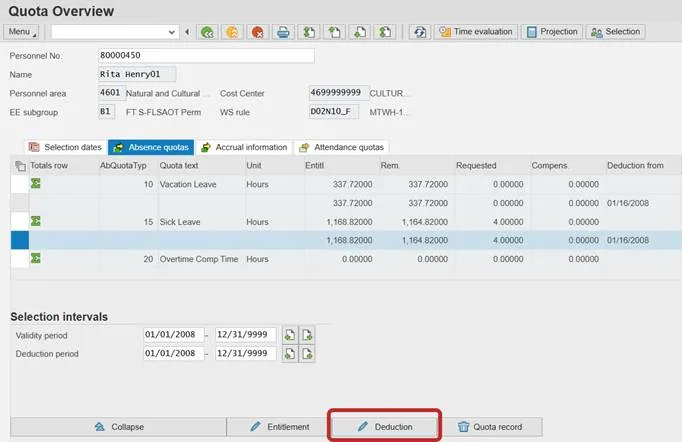The width and height of the screenshot is (682, 442).
Task: Collapse the toolbar using the small left arrow
Action: point(189,32)
